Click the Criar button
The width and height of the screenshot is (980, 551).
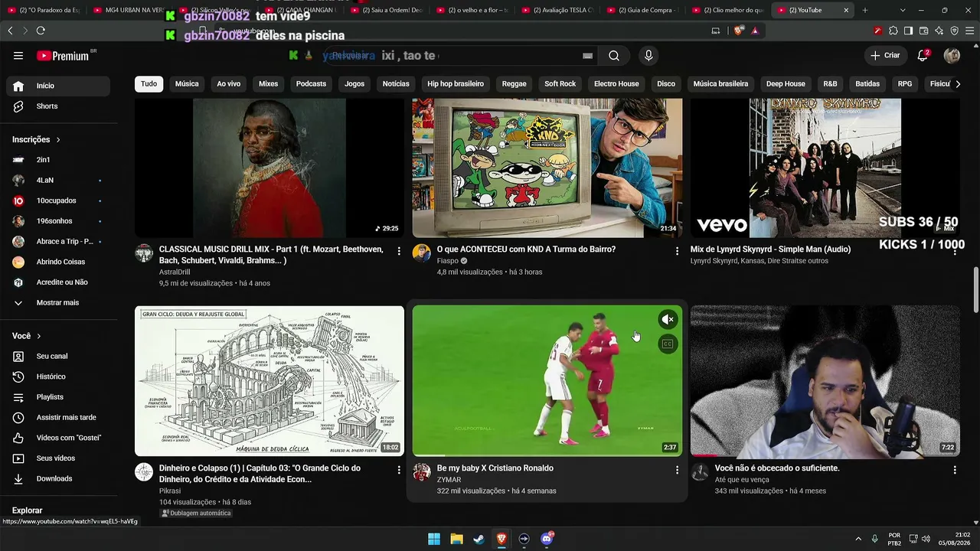click(x=886, y=56)
